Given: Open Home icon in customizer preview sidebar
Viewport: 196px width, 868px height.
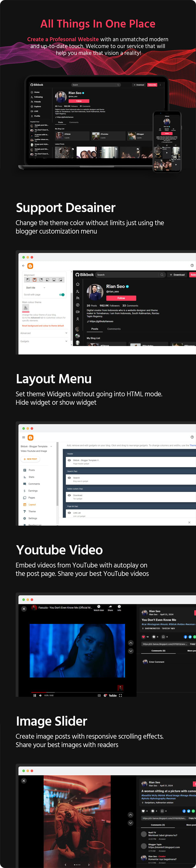Looking at the screenshot, I should click(77, 284).
